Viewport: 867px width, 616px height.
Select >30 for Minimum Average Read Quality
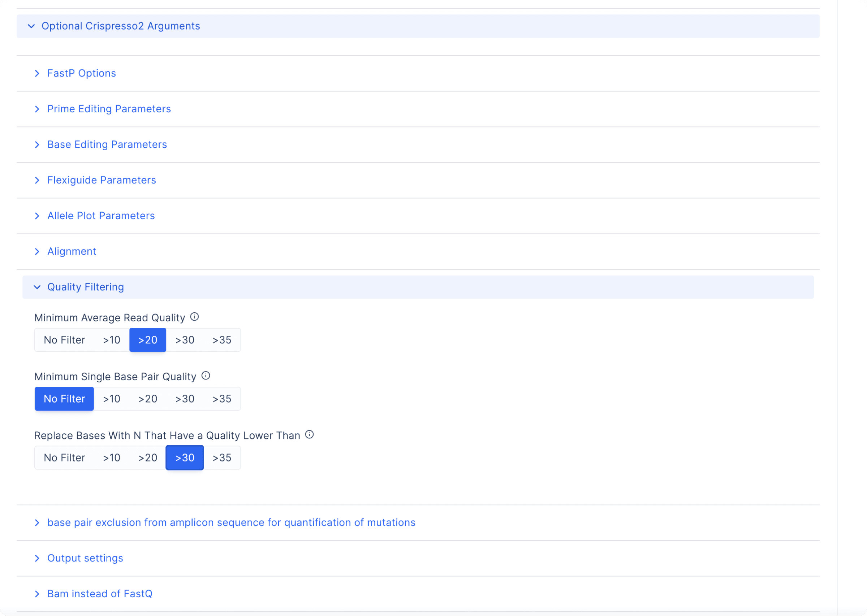coord(185,340)
